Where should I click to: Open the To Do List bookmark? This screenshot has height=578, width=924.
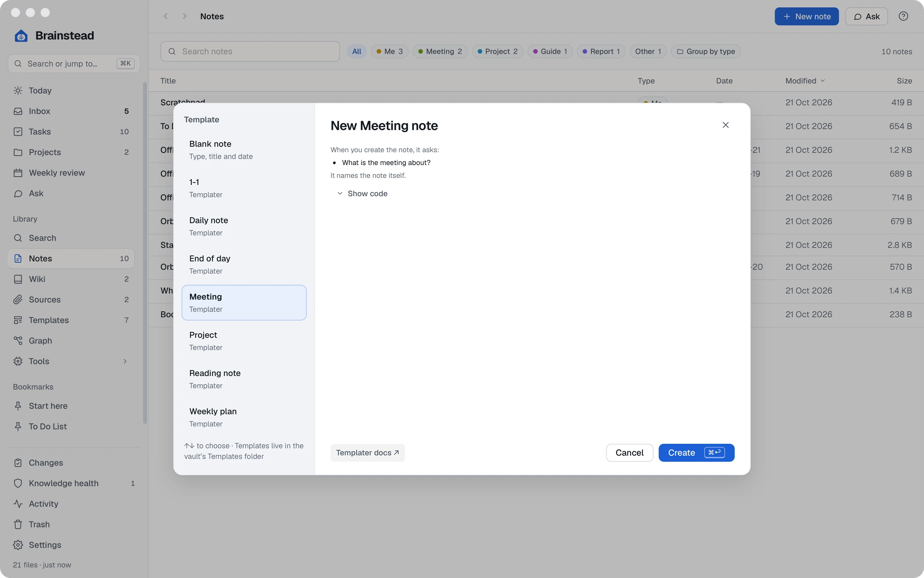click(x=71, y=427)
